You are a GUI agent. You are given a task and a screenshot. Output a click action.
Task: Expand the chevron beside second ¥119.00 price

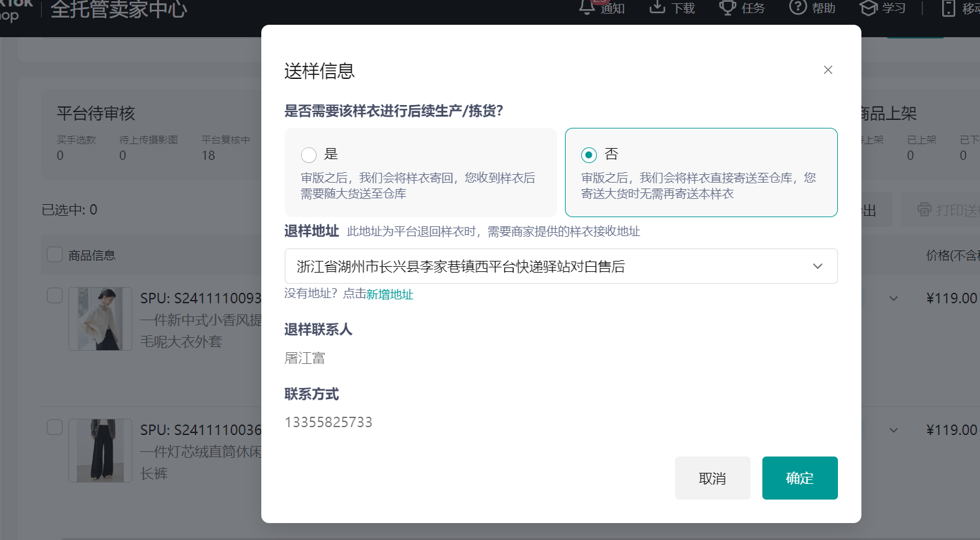(893, 430)
